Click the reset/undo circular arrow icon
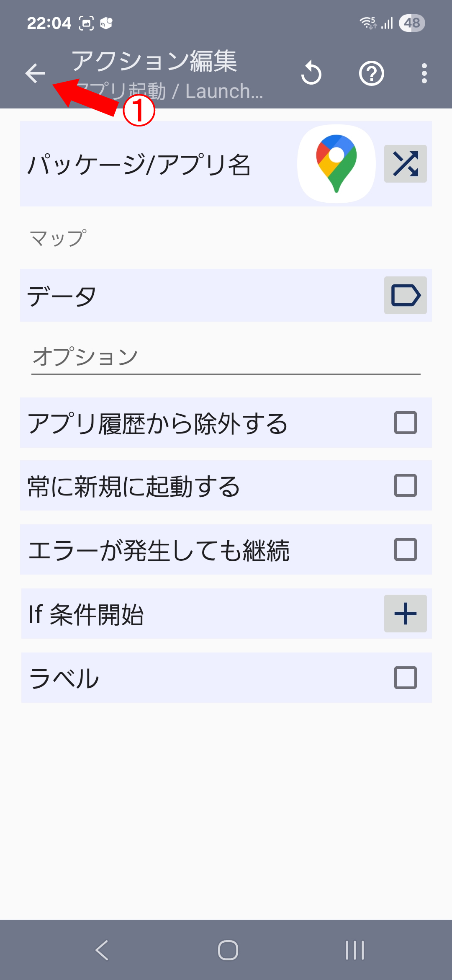The image size is (452, 980). pos(311,74)
